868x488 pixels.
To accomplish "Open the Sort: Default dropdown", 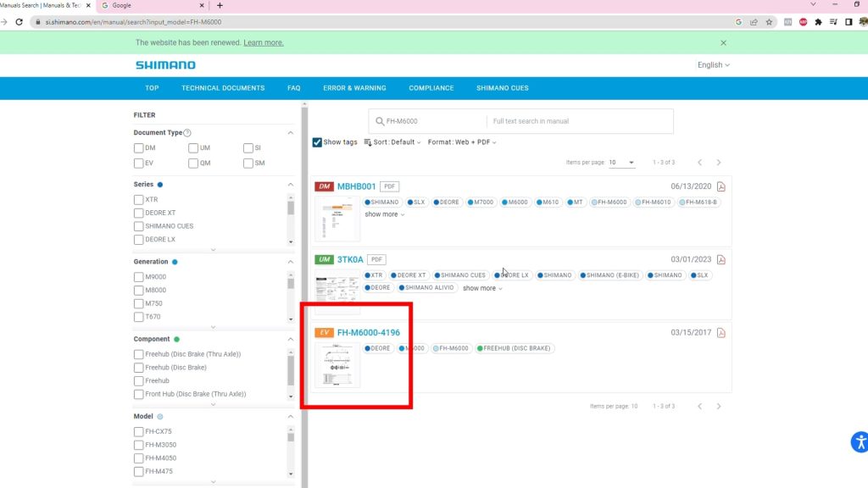I will tap(392, 142).
